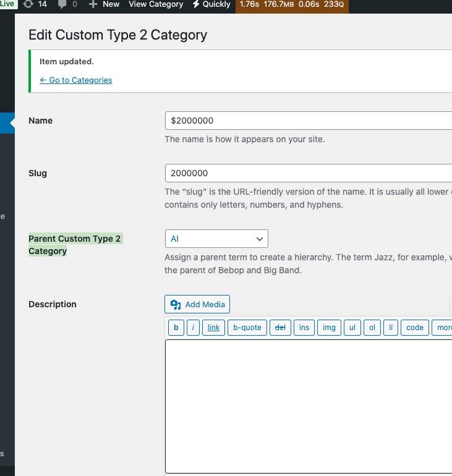Click the Quickly lightning bolt icon
452x476 pixels.
tap(196, 4)
